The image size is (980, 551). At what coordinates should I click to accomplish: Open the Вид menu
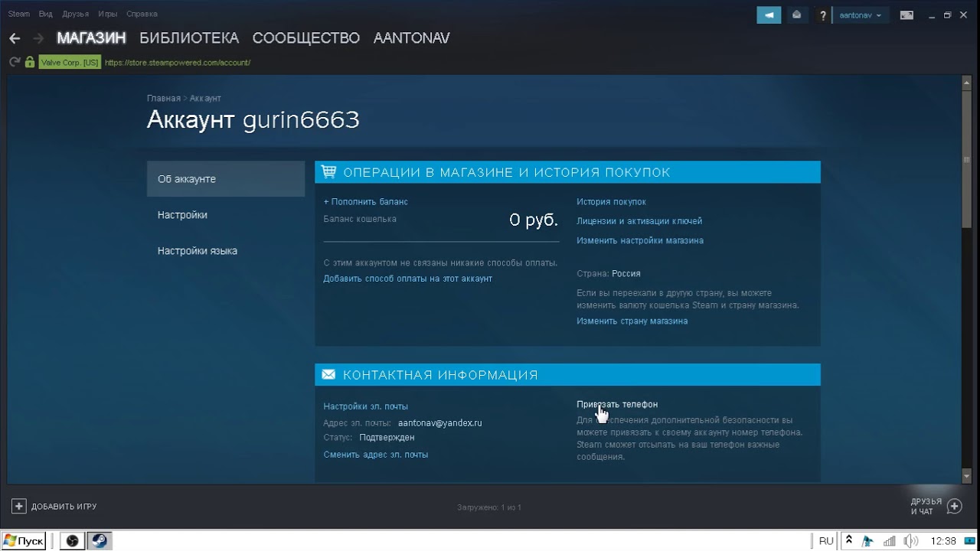(46, 14)
